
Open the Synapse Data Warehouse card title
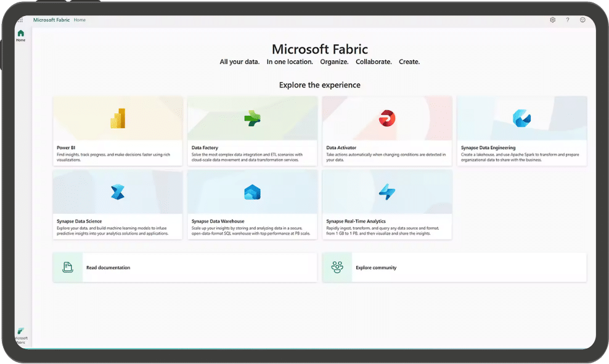tap(218, 221)
